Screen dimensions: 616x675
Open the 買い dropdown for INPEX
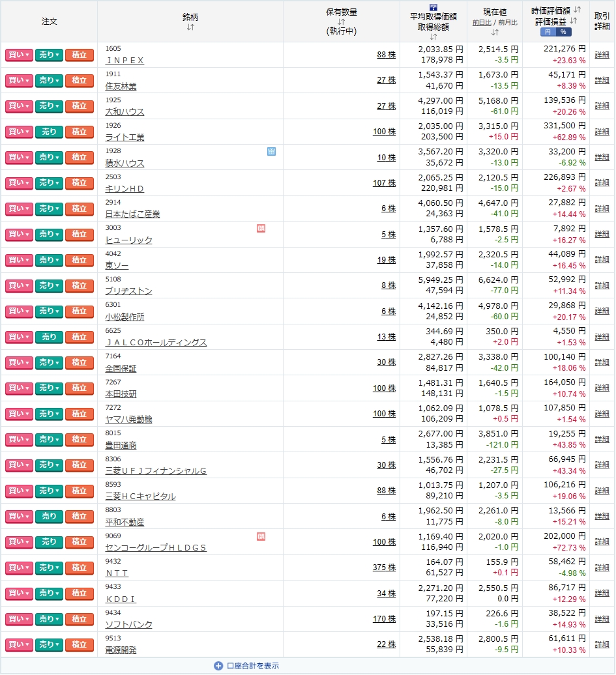coord(19,55)
